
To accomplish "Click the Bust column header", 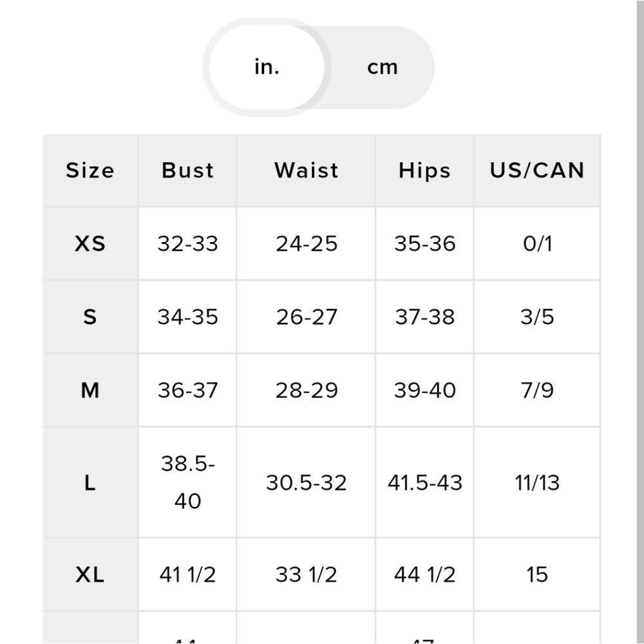I will [187, 171].
